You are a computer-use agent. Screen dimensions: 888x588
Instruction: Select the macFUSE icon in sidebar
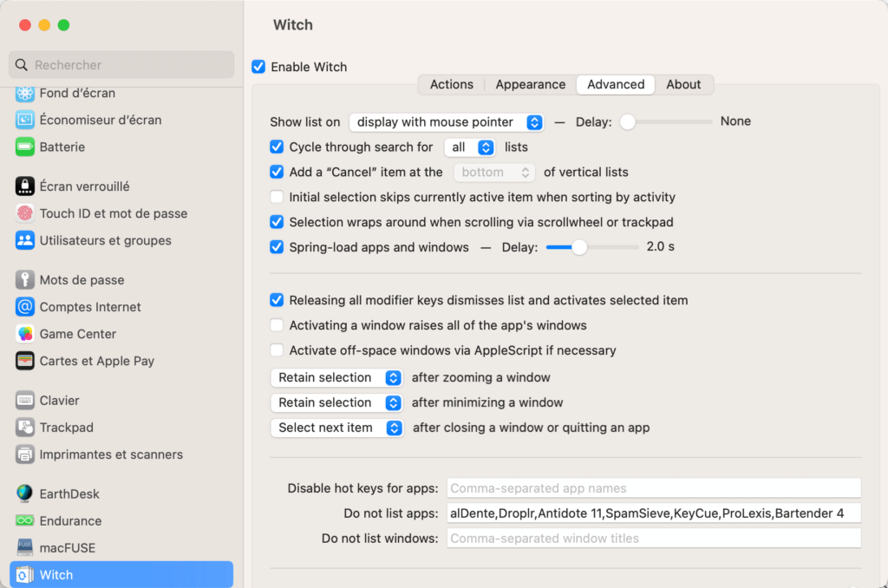pos(25,548)
